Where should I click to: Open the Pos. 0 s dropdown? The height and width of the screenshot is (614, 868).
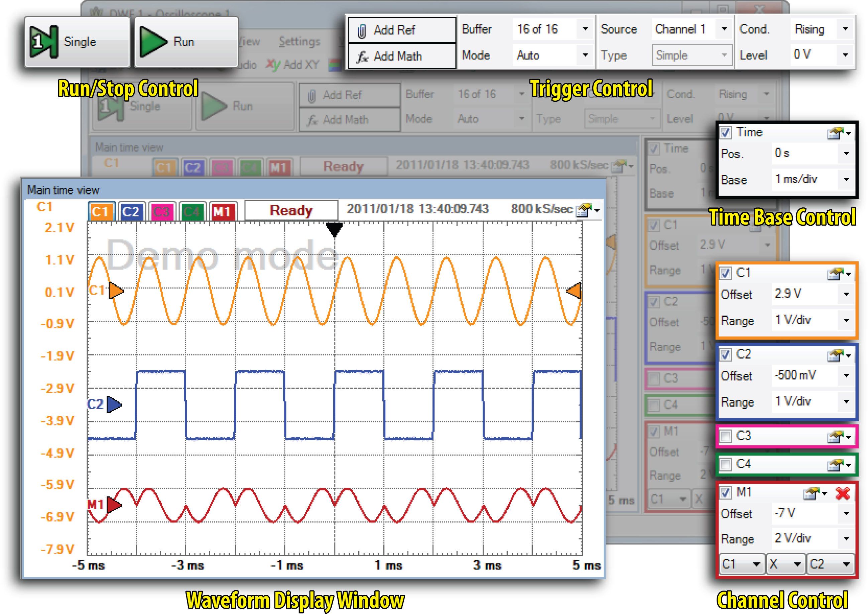(847, 153)
